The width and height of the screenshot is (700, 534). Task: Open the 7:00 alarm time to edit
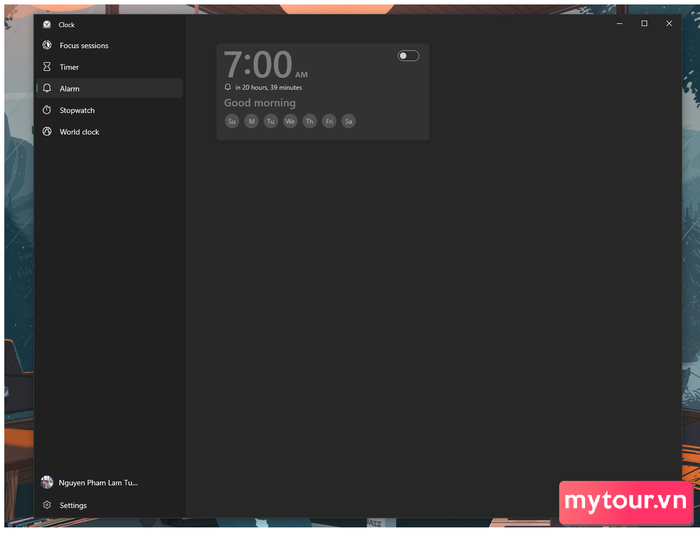click(258, 64)
